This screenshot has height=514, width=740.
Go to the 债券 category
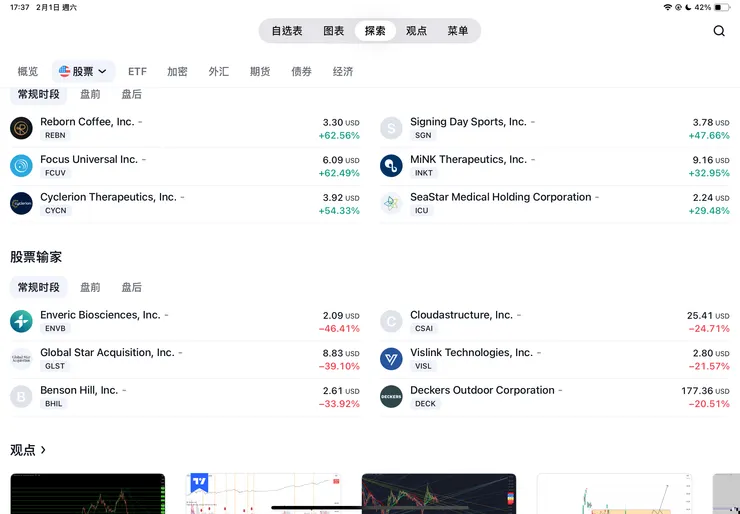(x=302, y=71)
